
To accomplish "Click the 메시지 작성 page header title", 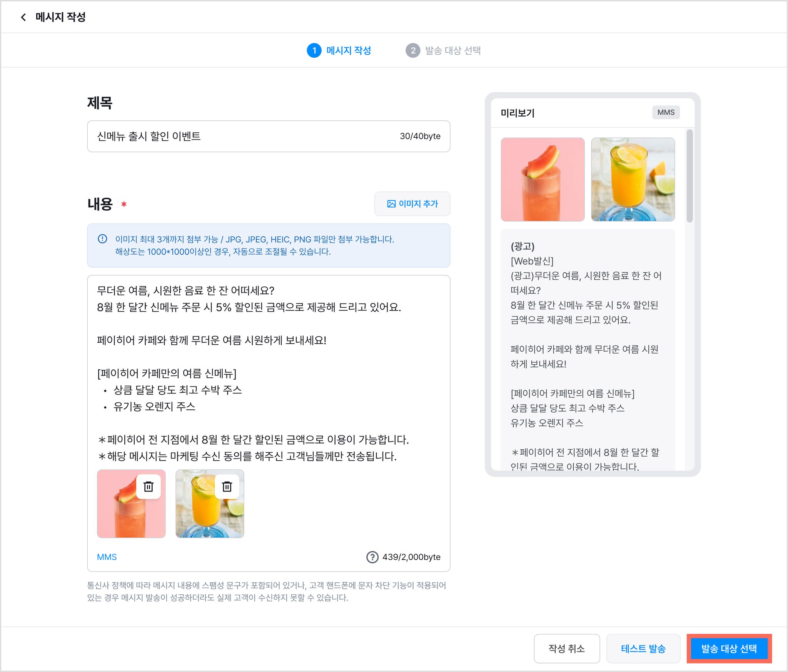I will [60, 17].
